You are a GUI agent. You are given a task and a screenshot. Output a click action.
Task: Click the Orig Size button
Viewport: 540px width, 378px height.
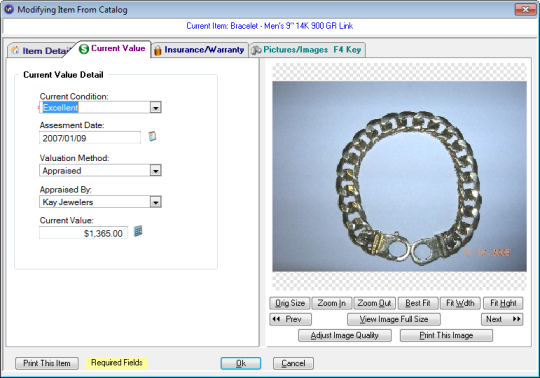click(290, 303)
